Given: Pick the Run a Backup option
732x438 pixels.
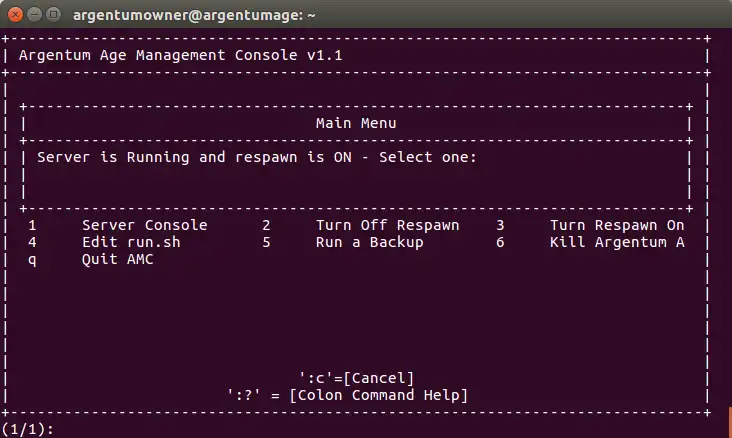Looking at the screenshot, I should click(369, 242).
